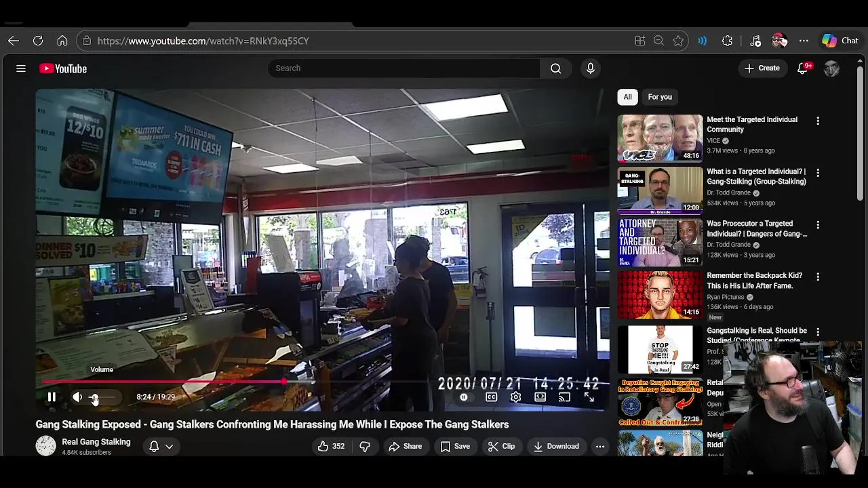Open the media control music-note icon
Viewport: 868px width, 488px height.
755,41
